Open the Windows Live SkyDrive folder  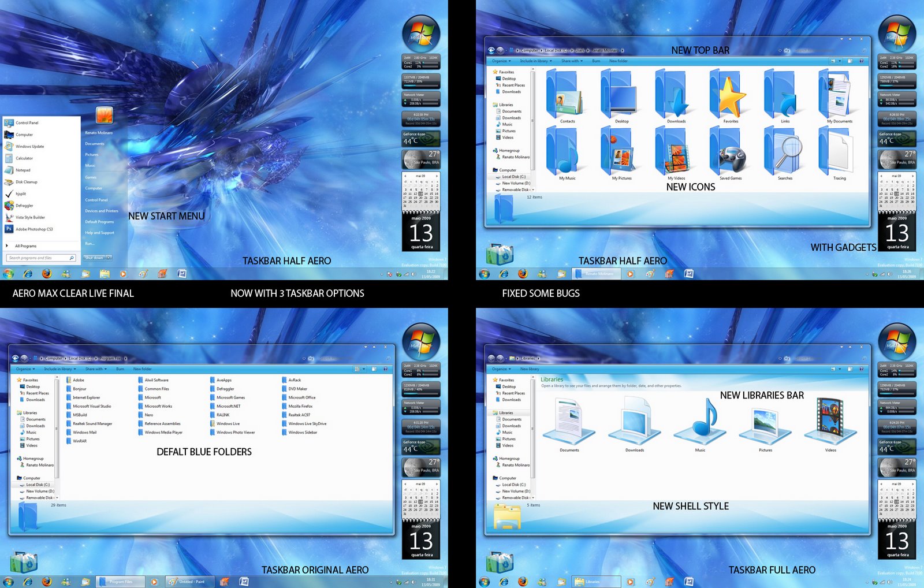pos(304,423)
